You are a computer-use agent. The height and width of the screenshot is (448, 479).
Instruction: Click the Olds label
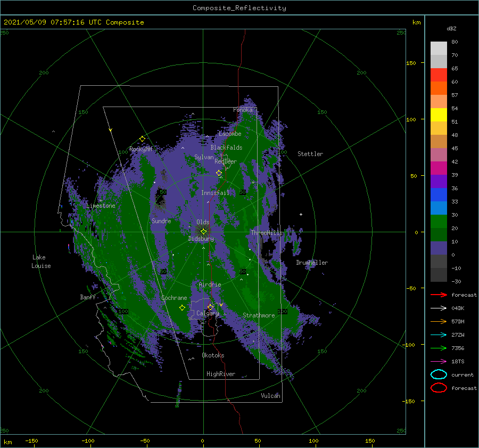tap(203, 222)
